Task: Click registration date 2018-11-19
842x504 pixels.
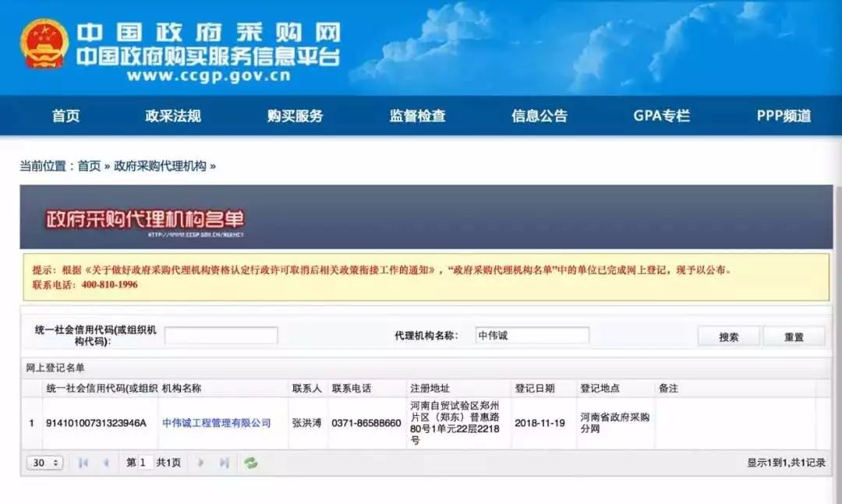Action: pyautogui.click(x=540, y=423)
